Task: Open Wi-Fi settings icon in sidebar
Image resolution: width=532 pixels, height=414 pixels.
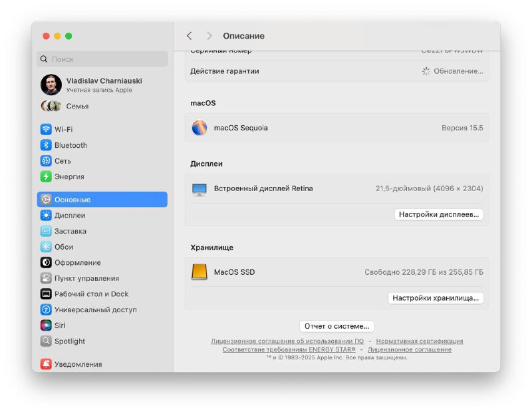Action: point(46,129)
